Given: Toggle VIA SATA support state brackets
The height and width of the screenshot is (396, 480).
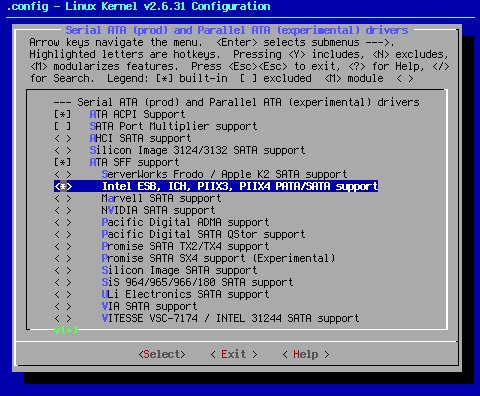Looking at the screenshot, I should (x=63, y=306).
